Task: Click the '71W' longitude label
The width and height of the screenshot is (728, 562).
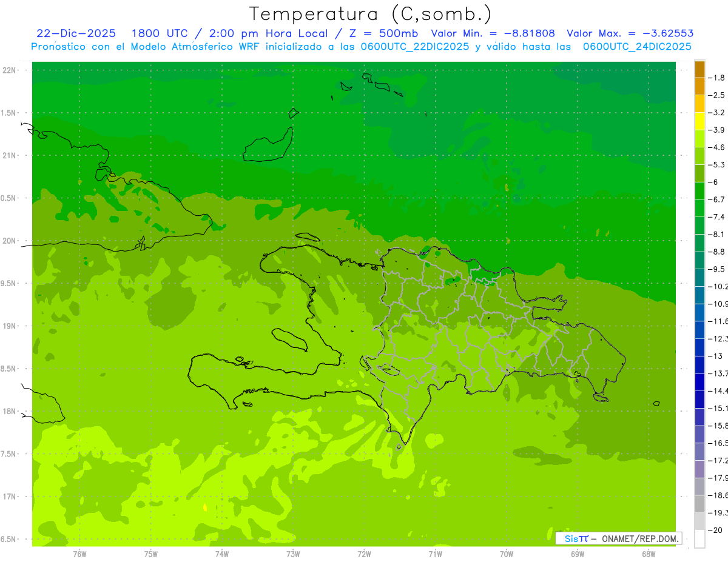Action: click(x=435, y=554)
